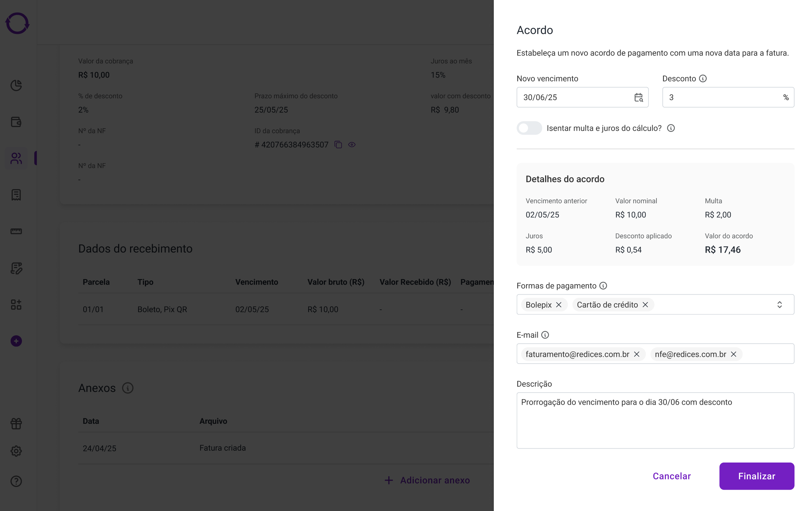Remove faturamento@redices.com.br email tag
The image size is (812, 511).
tap(637, 354)
